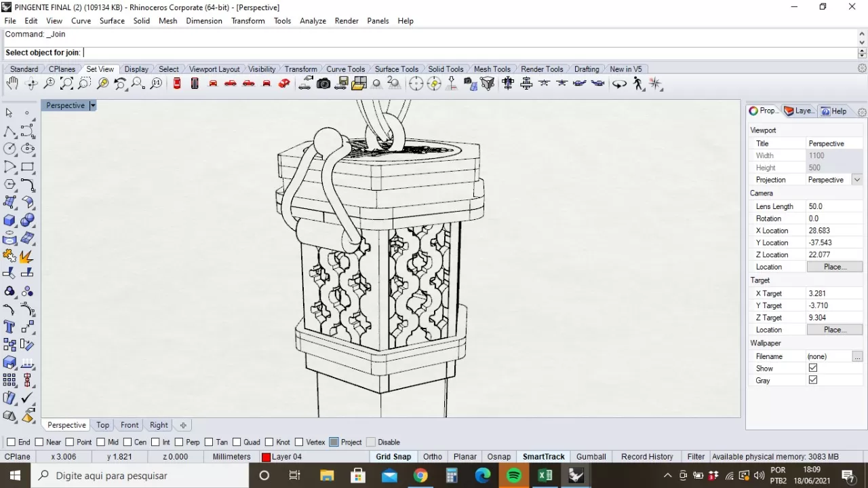Enable the End object snap checkbox

(x=11, y=442)
